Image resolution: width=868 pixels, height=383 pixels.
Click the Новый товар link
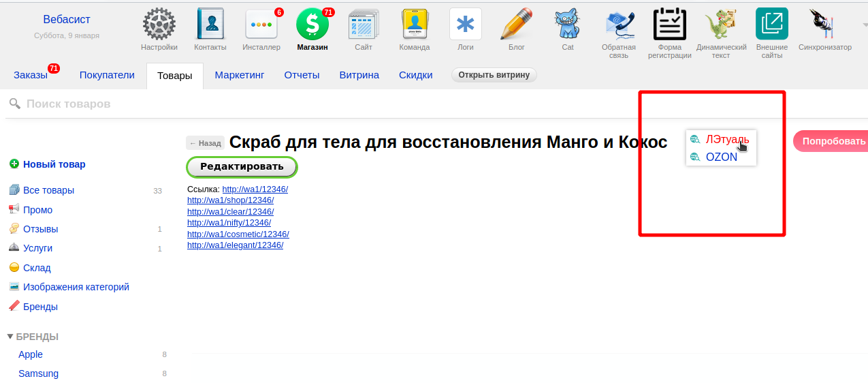54,164
